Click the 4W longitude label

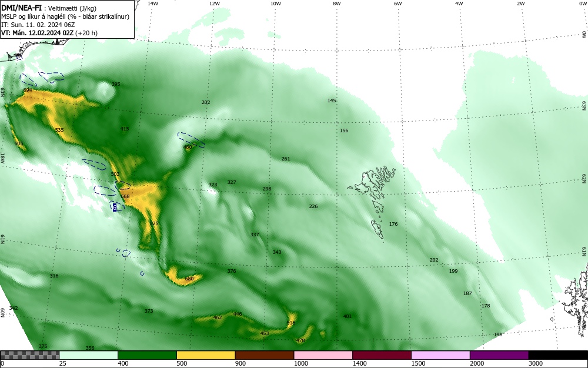click(x=459, y=4)
